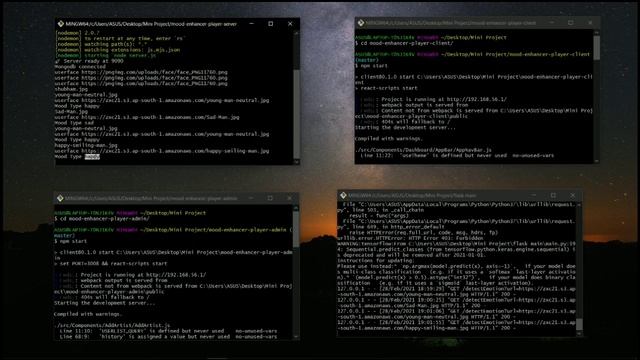Click the scroll-up arrow in the flask main terminal
The width and height of the screenshot is (640, 360).
pos(579,204)
